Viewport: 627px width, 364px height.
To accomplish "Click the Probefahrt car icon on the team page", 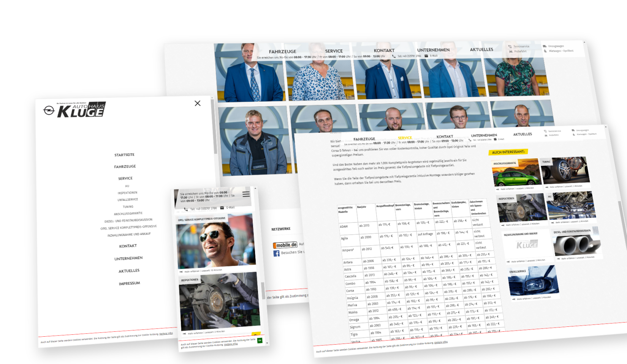I will 510,52.
